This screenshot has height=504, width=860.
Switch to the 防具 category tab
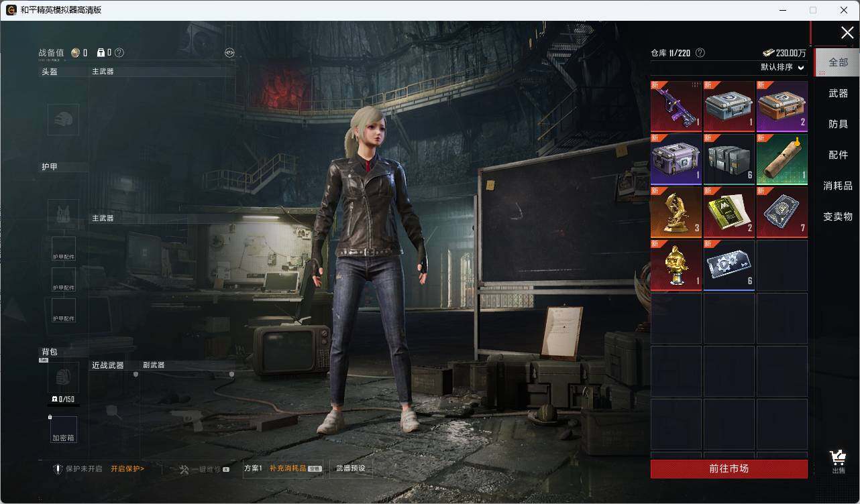[x=838, y=124]
